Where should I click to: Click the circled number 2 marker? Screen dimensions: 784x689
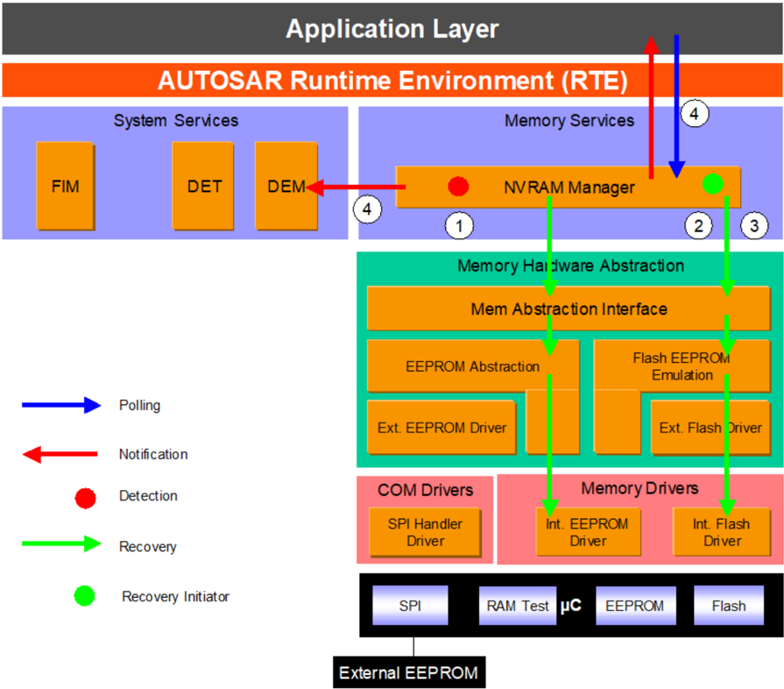click(698, 225)
